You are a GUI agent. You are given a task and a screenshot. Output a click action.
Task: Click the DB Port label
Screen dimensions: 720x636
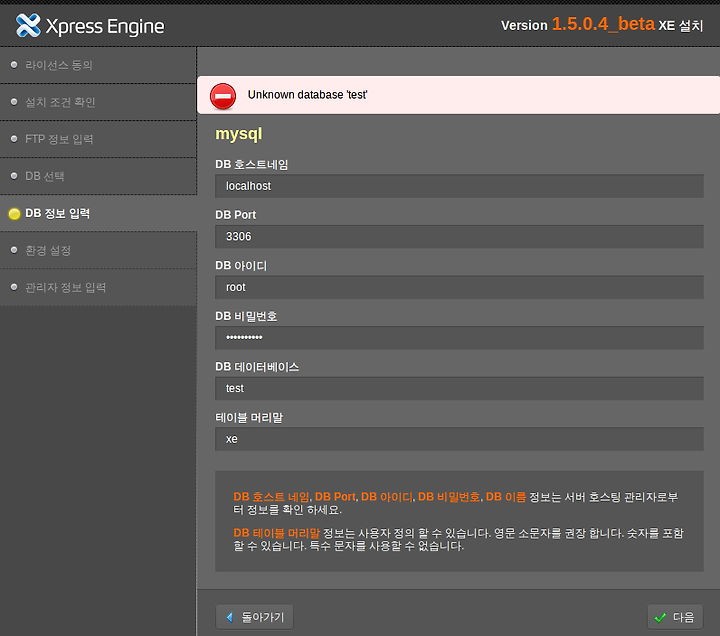tap(236, 215)
